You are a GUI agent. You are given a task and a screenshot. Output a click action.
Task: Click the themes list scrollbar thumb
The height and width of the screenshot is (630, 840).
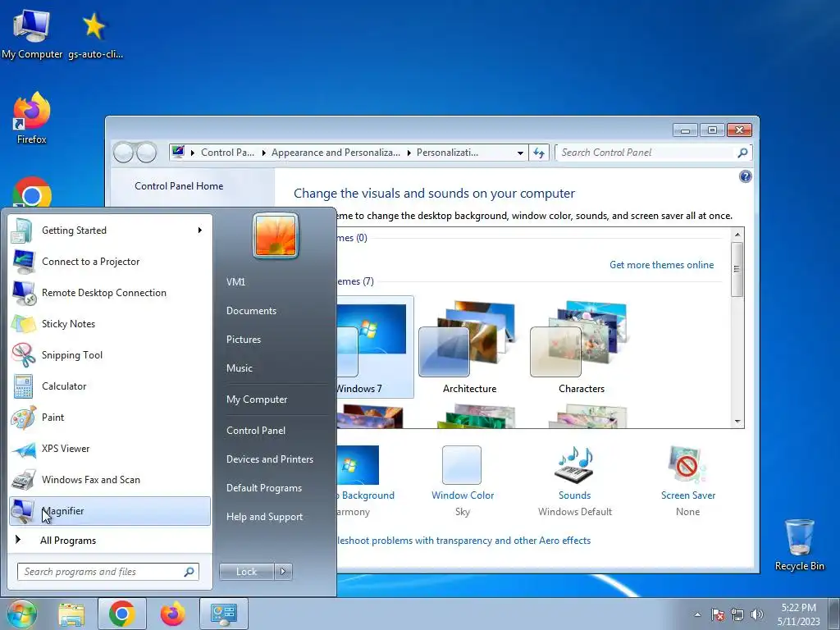737,269
